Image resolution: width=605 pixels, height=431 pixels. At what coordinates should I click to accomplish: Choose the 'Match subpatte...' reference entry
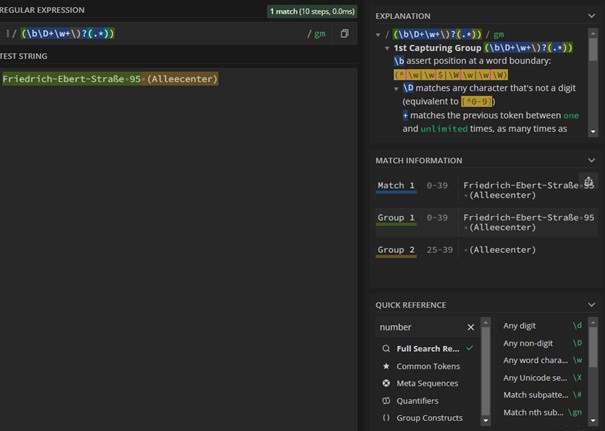[x=542, y=395]
